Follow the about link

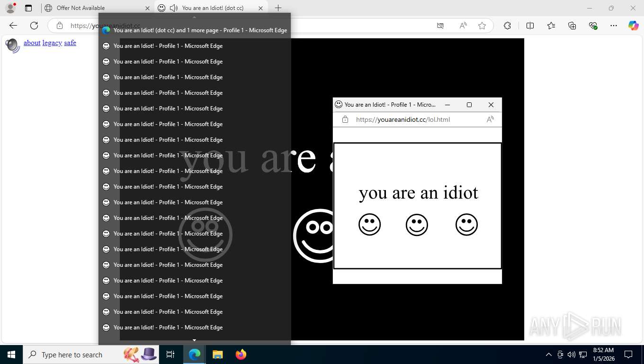coord(32,43)
